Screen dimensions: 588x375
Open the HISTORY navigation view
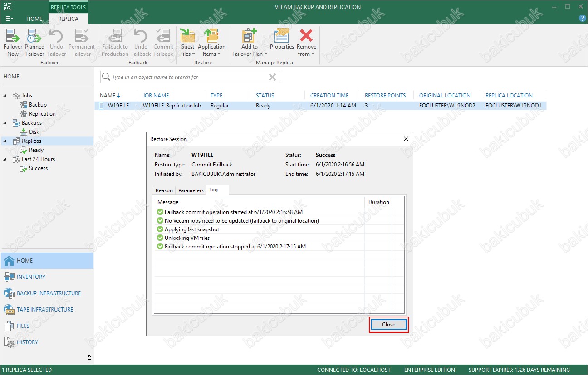pos(47,342)
